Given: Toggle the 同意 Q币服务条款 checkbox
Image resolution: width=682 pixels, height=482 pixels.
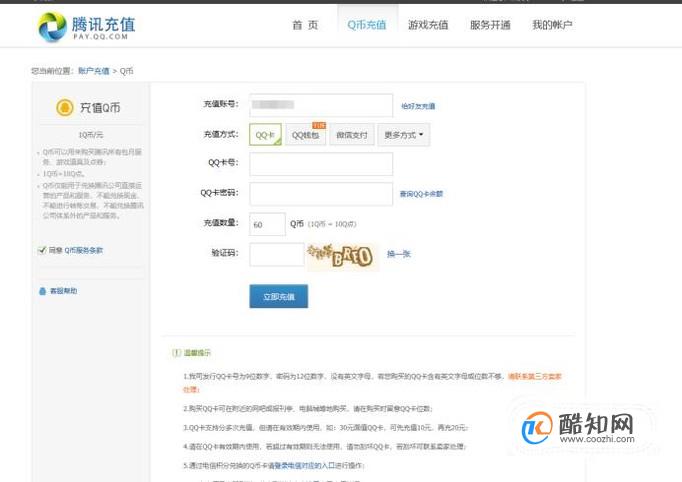Looking at the screenshot, I should pyautogui.click(x=42, y=250).
